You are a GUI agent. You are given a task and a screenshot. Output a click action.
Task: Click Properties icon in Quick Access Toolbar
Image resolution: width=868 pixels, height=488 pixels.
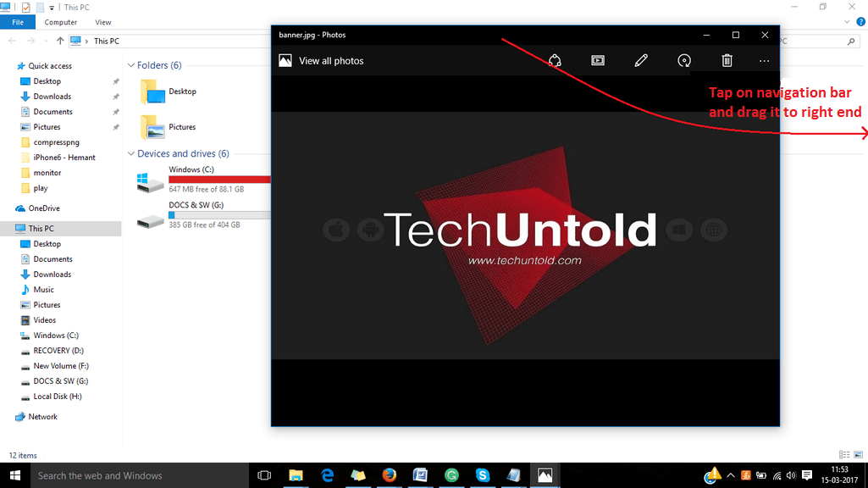pos(25,7)
